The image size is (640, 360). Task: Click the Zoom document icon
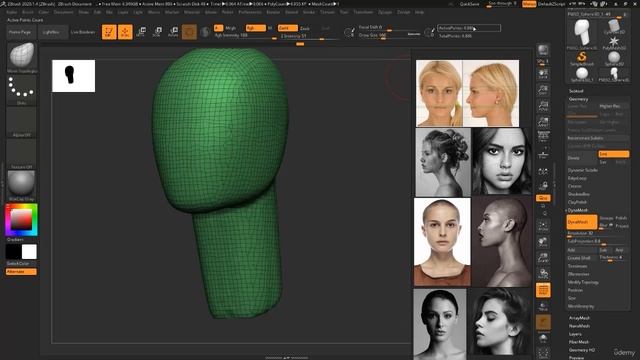pos(543,90)
